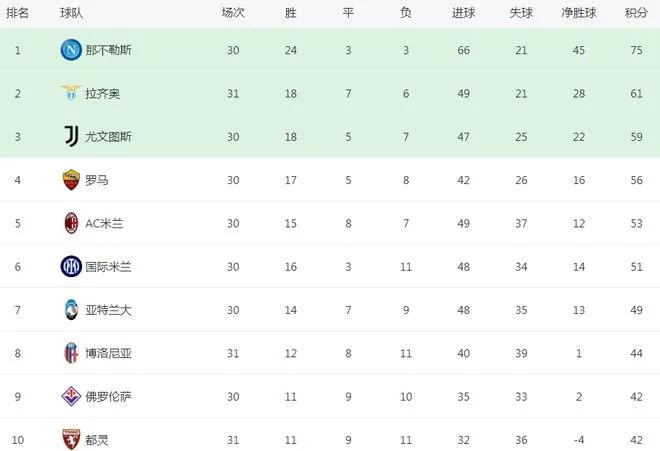Open the 尤文图斯 team link
Screen dimensions: 660x451
tap(108, 137)
